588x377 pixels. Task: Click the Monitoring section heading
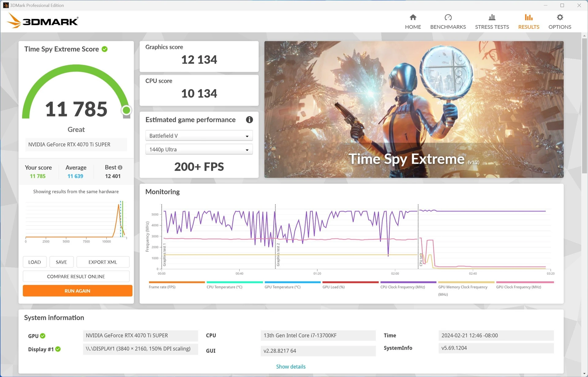(x=163, y=192)
